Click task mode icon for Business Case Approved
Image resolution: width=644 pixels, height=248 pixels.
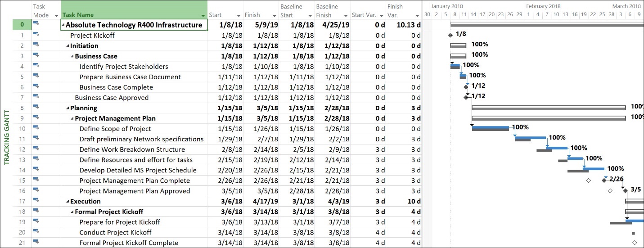pyautogui.click(x=36, y=97)
